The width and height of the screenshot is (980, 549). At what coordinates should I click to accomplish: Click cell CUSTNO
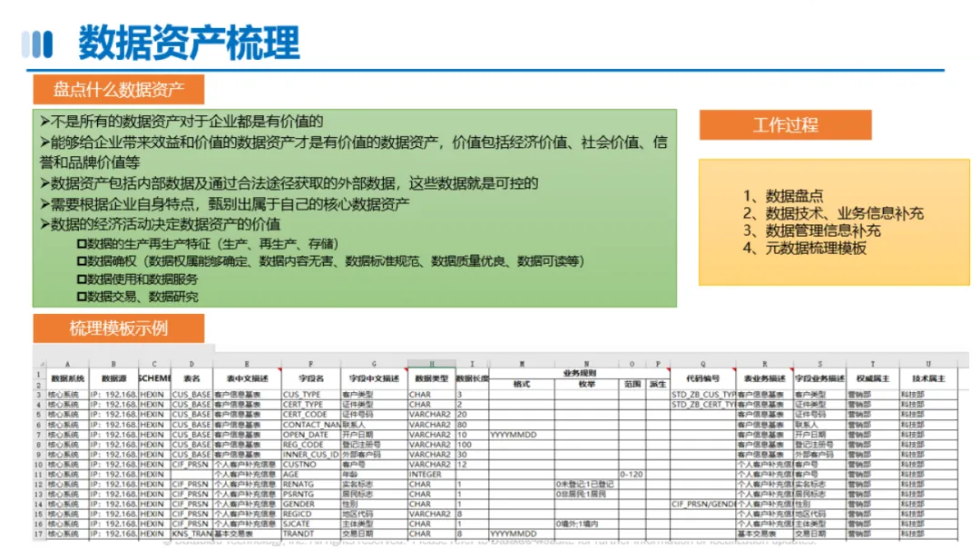click(x=310, y=465)
